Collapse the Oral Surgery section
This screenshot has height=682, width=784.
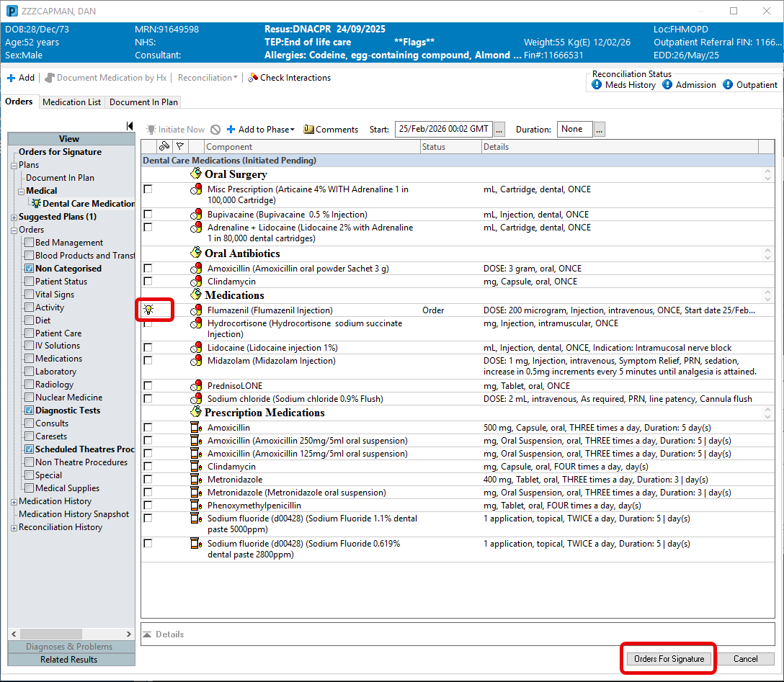(x=767, y=174)
